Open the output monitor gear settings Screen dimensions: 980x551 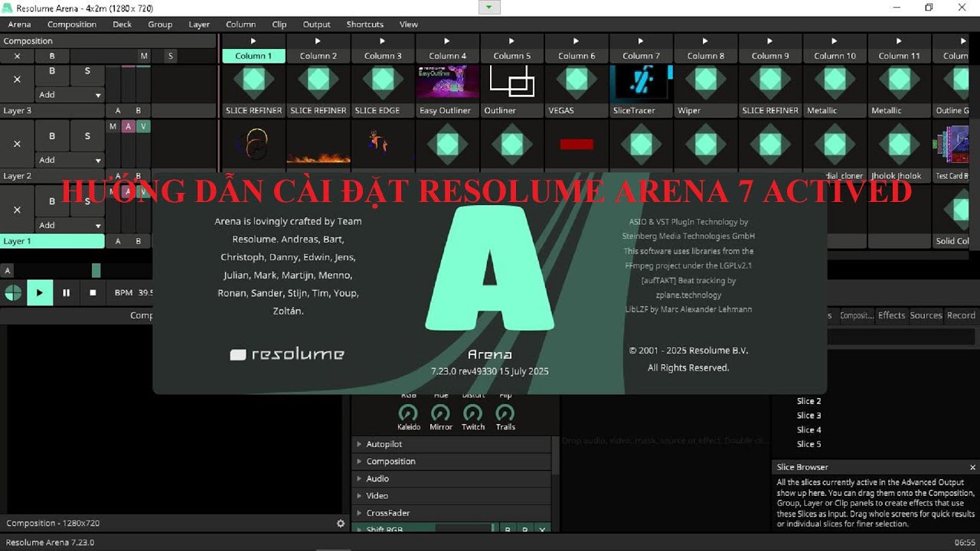(341, 523)
